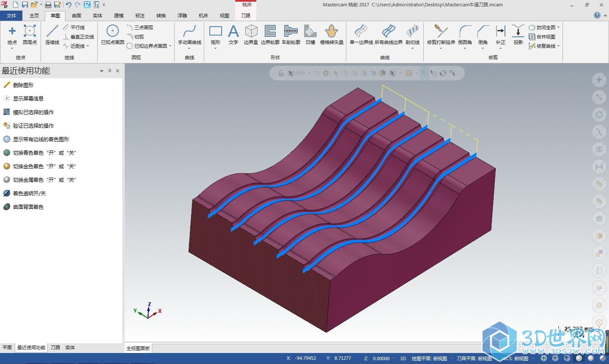Expand the 手动画曲线 dropdown arrow

tap(189, 48)
